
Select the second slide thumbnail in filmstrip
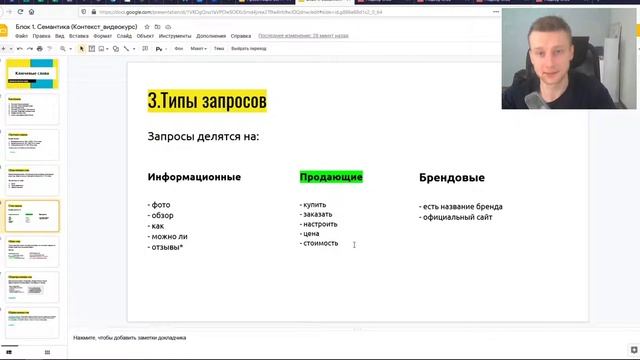32,109
